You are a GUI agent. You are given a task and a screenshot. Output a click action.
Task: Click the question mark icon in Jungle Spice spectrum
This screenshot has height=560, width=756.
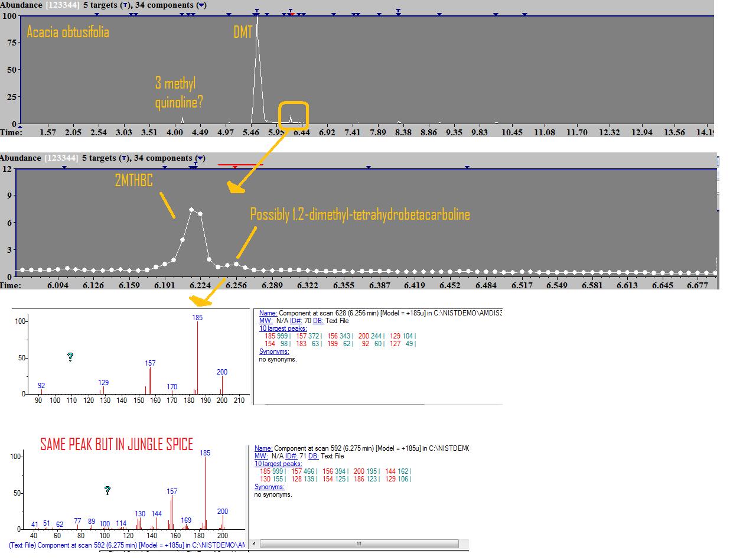click(x=107, y=490)
